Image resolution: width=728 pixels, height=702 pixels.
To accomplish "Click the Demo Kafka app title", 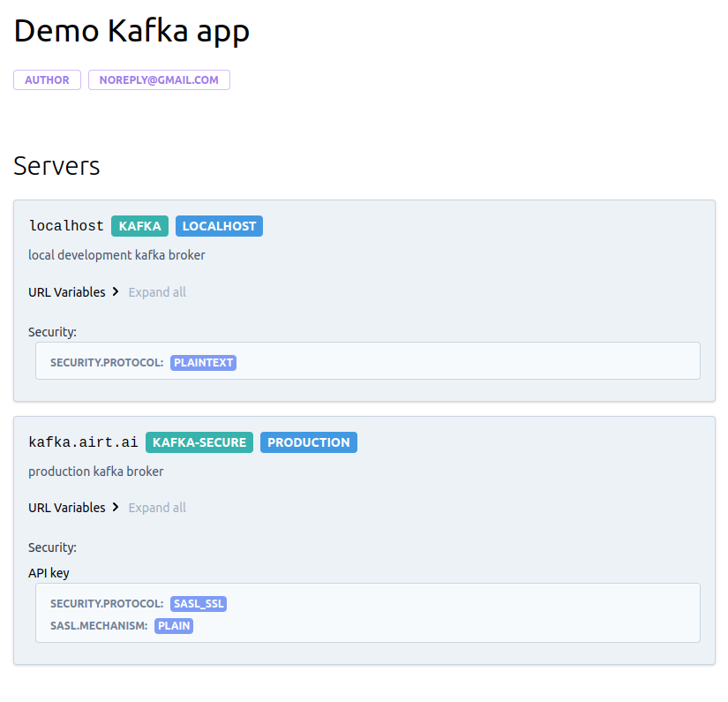I will (131, 30).
